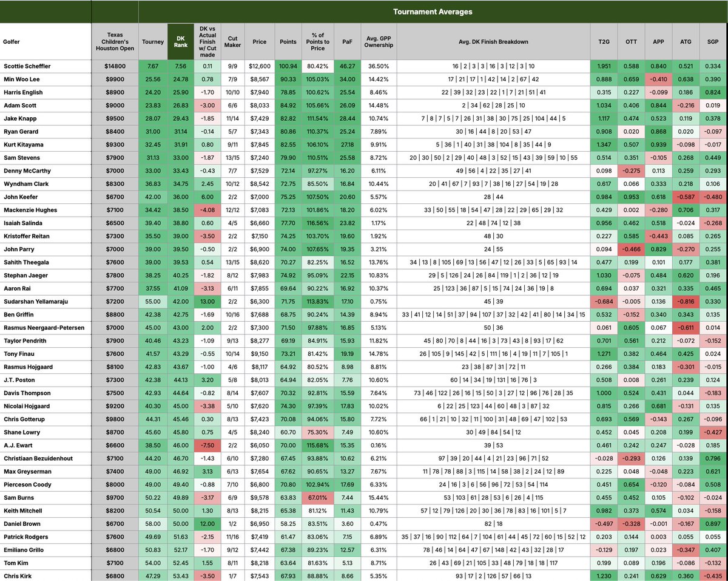The height and width of the screenshot is (581, 728).
Task: Click Christiaan Bezuidenhout's 0.796 SGP value
Action: (713, 458)
